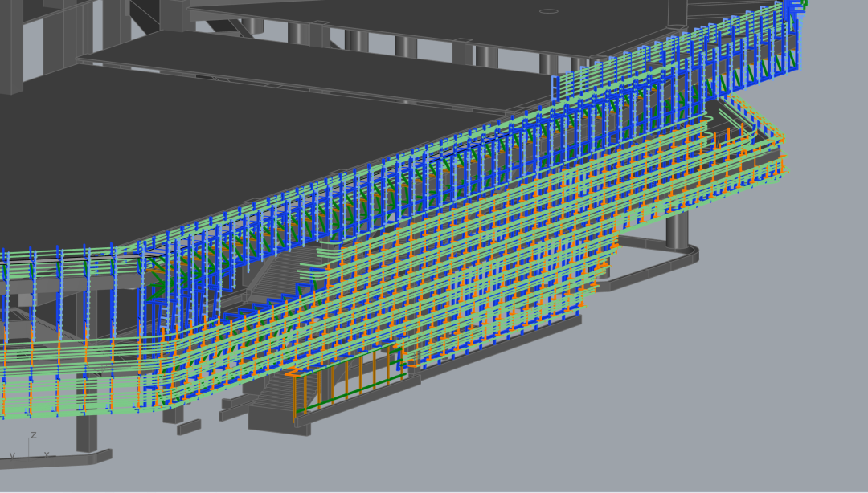Click the world axis icon in viewport corner
This screenshot has height=493, width=868.
29,450
